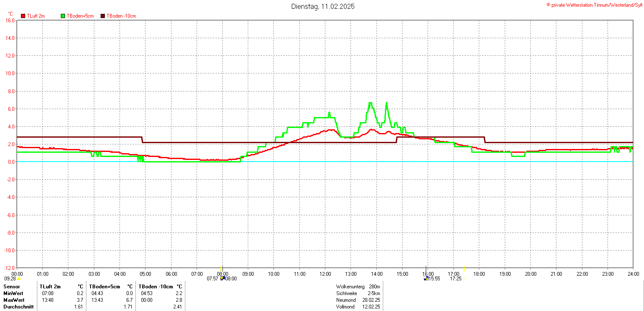Click the TLuft 2m legend label
644x311 pixels.
point(36,16)
